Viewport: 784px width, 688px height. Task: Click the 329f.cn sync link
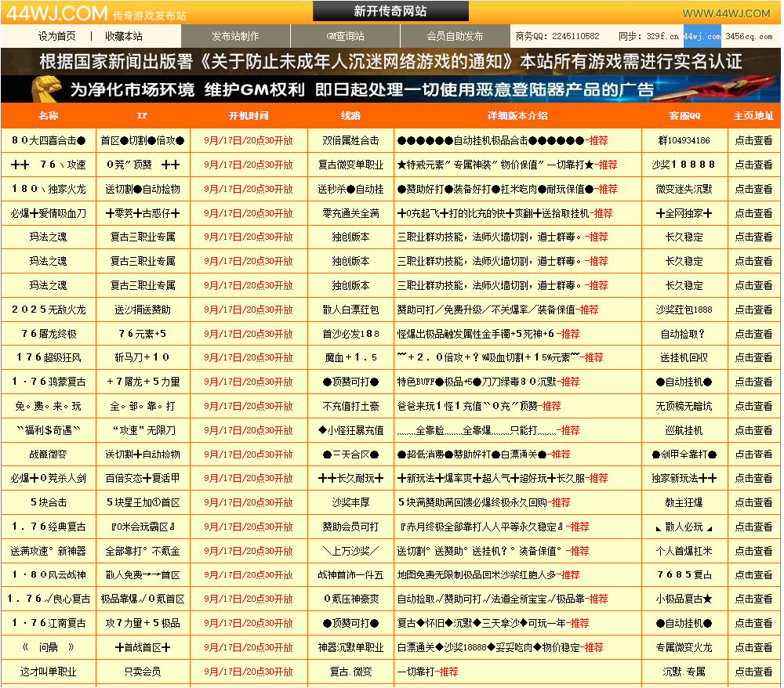[662, 36]
